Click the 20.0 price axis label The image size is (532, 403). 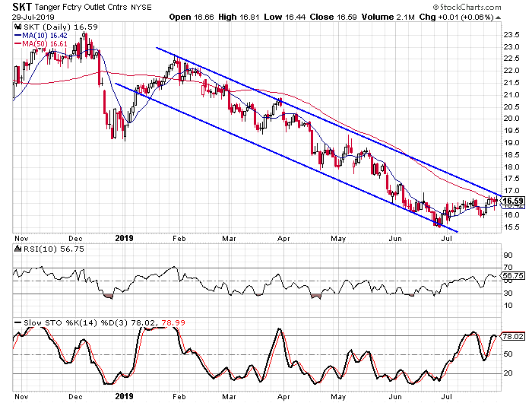[x=511, y=119]
